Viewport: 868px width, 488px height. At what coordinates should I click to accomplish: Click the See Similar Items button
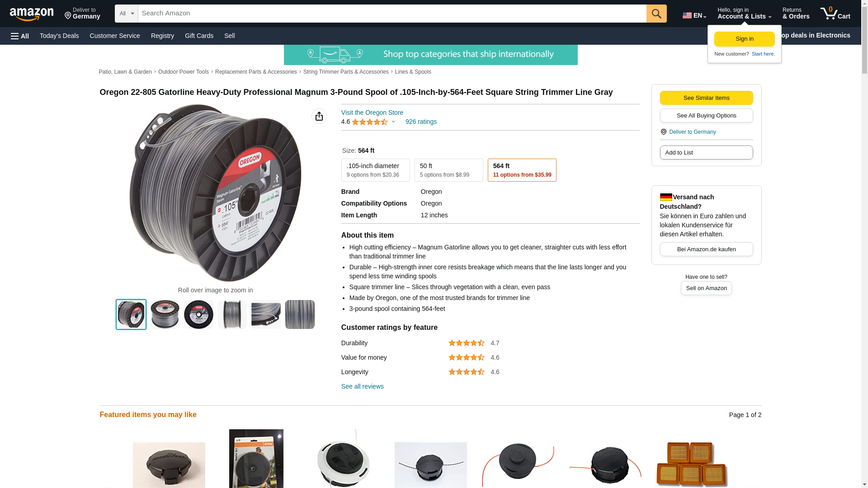pos(707,98)
